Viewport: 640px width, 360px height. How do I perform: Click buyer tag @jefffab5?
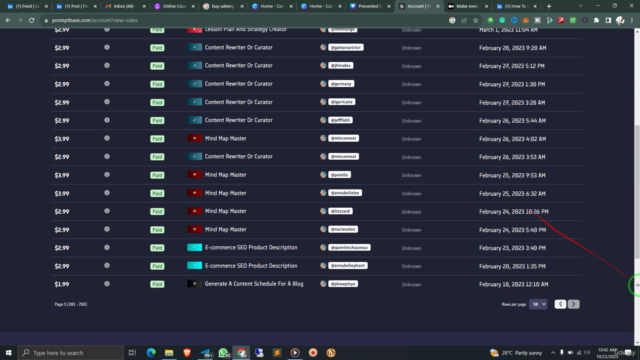pos(340,120)
